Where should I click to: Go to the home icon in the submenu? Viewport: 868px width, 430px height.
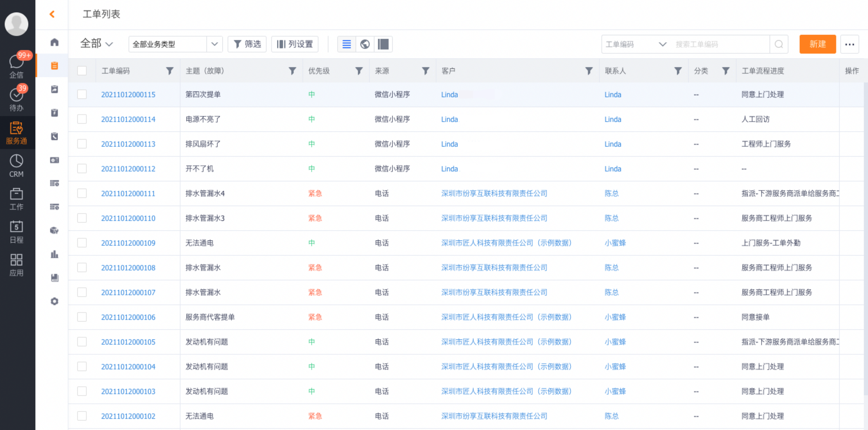coord(54,42)
